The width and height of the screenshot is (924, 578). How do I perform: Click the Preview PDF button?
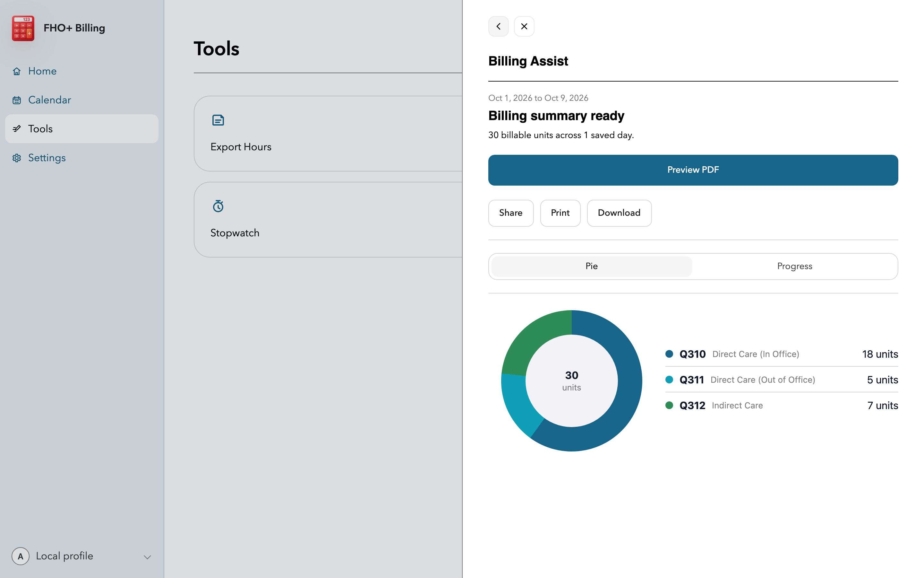[693, 170]
